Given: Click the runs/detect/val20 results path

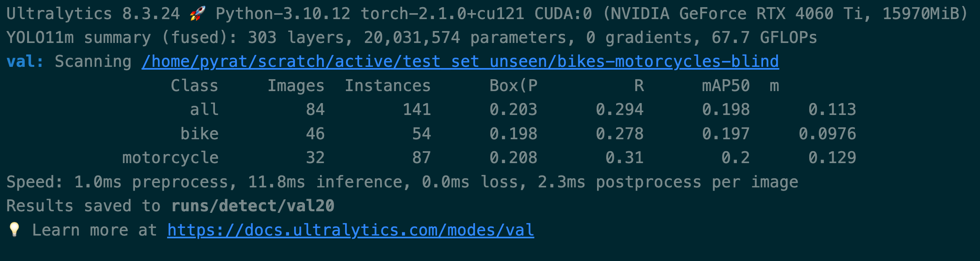Looking at the screenshot, I should pos(253,206).
